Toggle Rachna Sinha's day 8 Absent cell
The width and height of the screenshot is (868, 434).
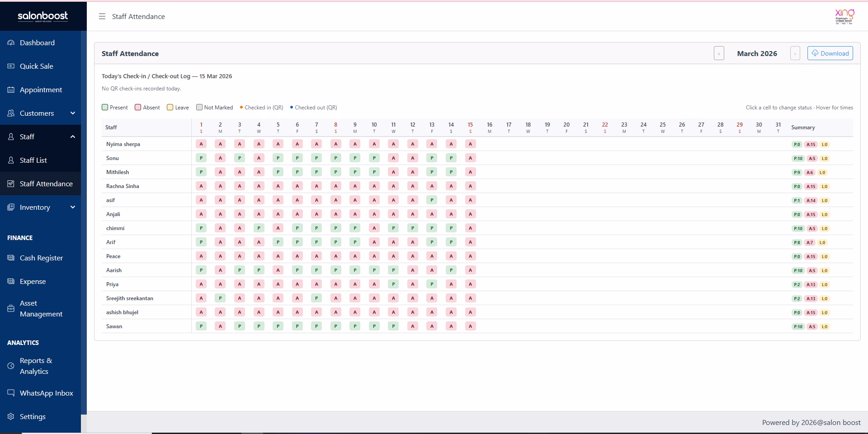click(335, 186)
